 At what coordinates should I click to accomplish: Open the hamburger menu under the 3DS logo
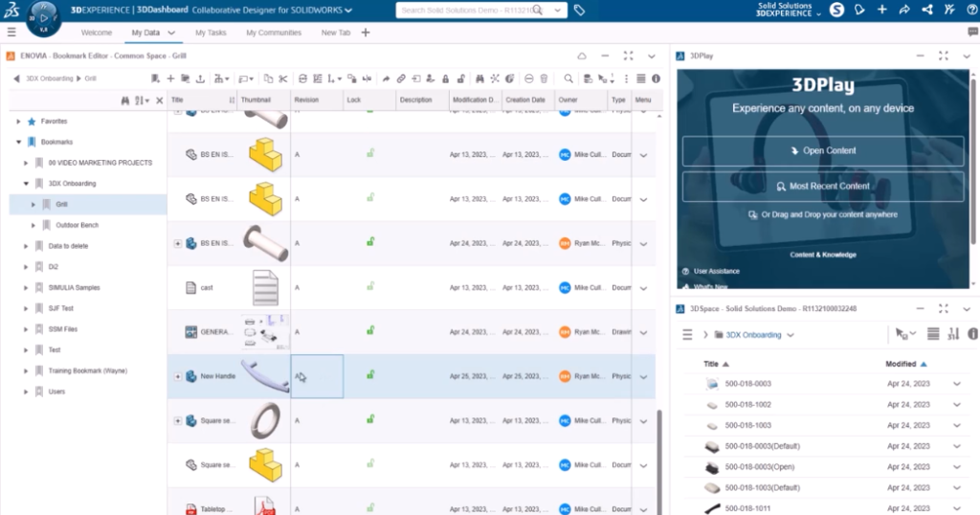click(x=11, y=32)
